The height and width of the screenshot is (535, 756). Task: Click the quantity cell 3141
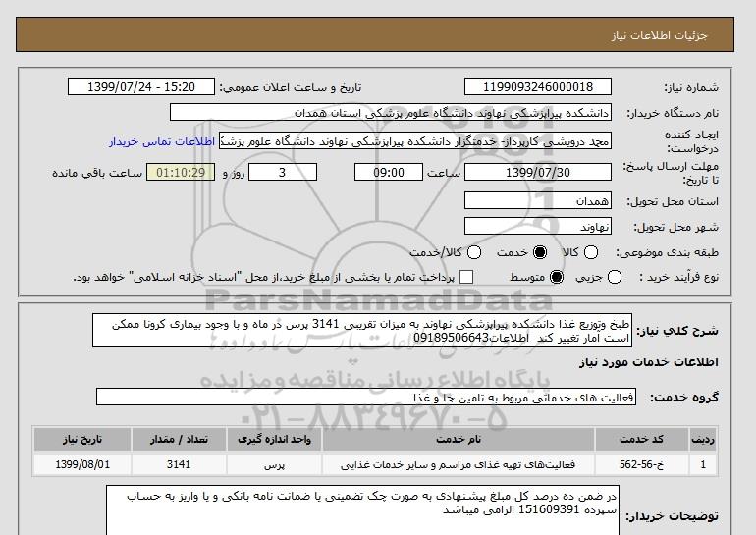[x=179, y=464]
